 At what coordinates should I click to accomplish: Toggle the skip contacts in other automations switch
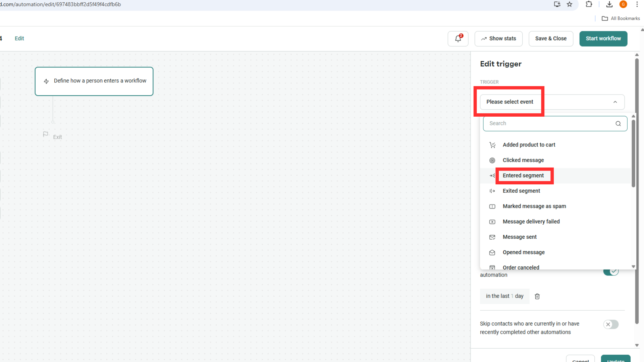611,324
